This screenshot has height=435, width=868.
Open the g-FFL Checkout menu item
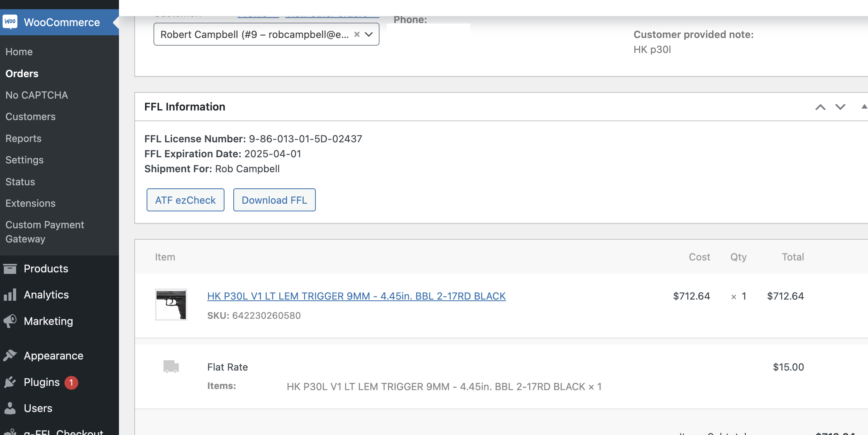pos(64,432)
